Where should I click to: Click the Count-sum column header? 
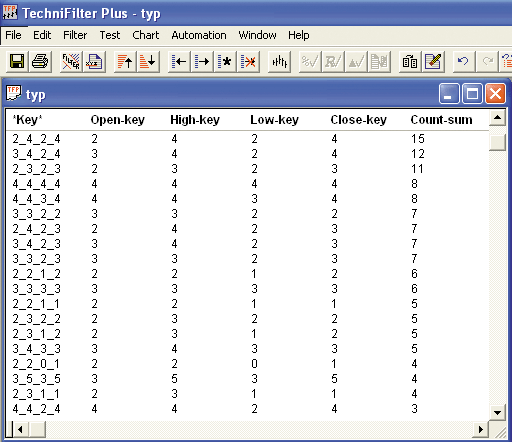point(441,120)
